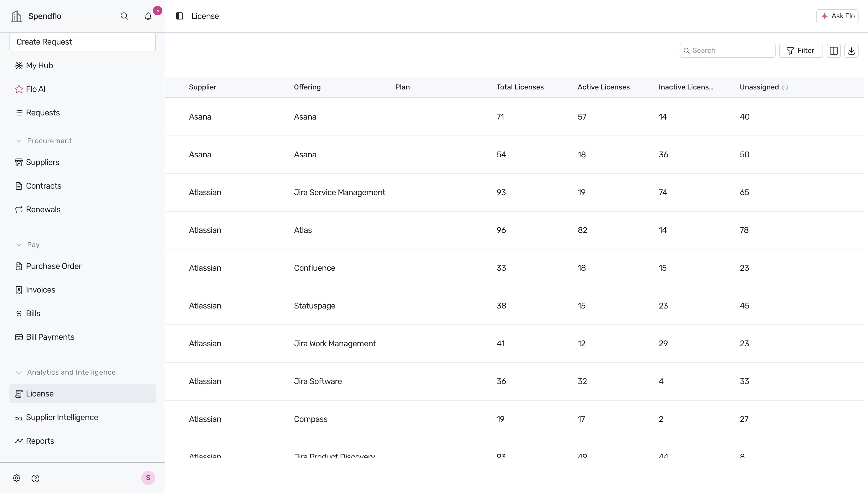Viewport: 868px width, 493px height.
Task: Open Bill Payments in the sidebar
Action: coord(83,337)
